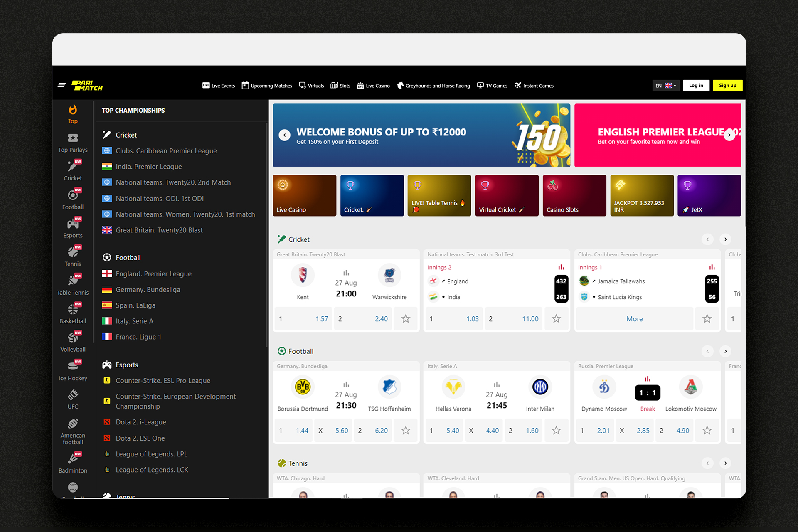798x532 pixels.
Task: Favorite Jamaica Tallawahs vs Saint Lucia Kings
Action: (x=707, y=319)
